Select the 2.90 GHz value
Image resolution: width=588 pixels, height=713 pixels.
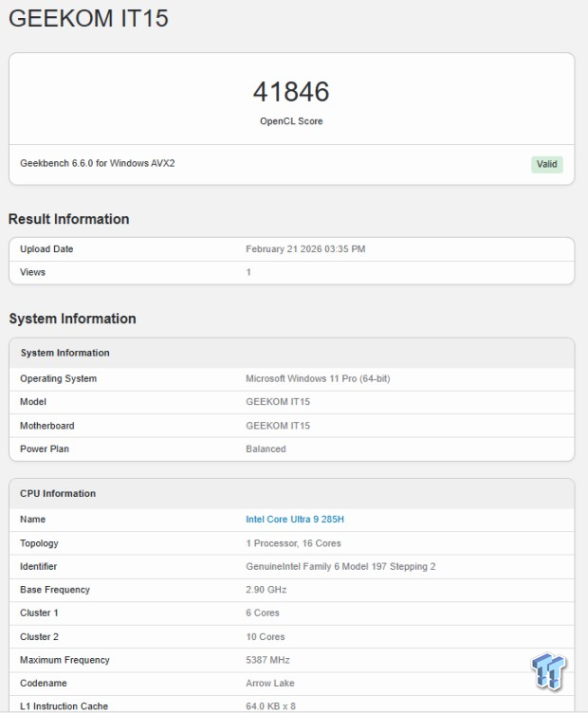coord(266,590)
